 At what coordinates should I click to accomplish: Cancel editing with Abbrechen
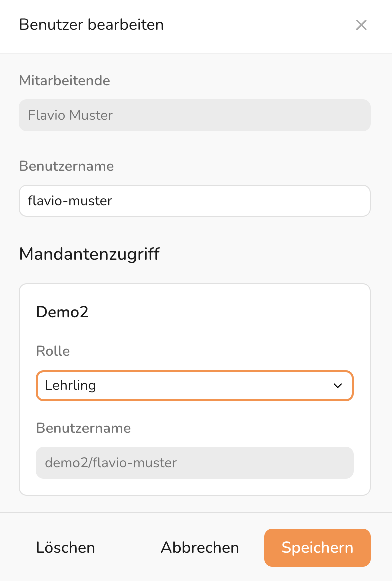[200, 548]
